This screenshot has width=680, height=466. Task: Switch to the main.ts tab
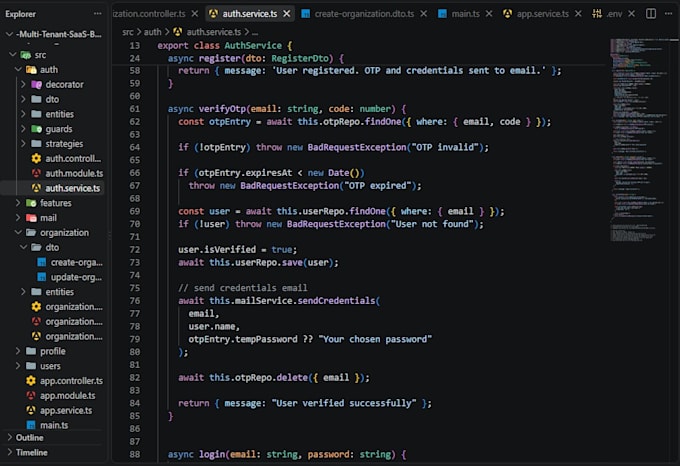point(465,14)
